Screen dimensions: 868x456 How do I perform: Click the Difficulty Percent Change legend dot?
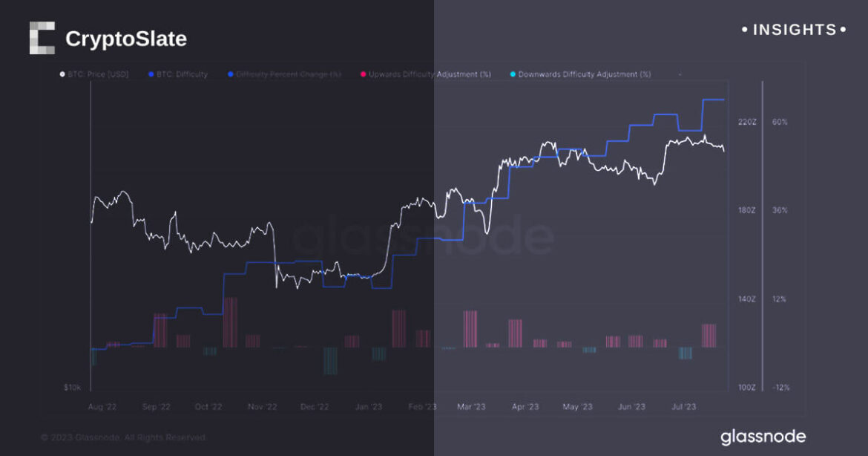231,74
